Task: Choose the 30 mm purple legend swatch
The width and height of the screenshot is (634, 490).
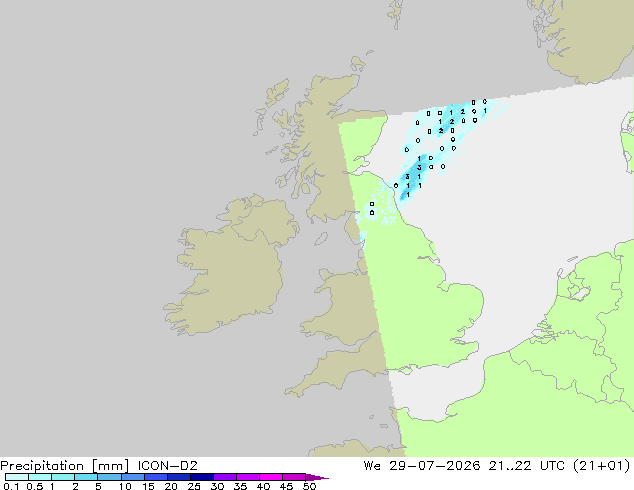Action: tap(225, 477)
